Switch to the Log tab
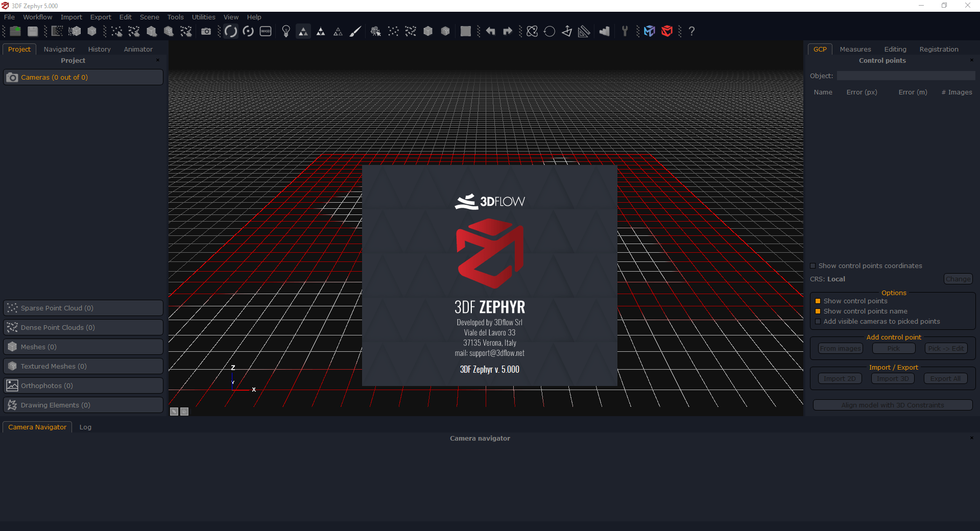 [x=85, y=427]
